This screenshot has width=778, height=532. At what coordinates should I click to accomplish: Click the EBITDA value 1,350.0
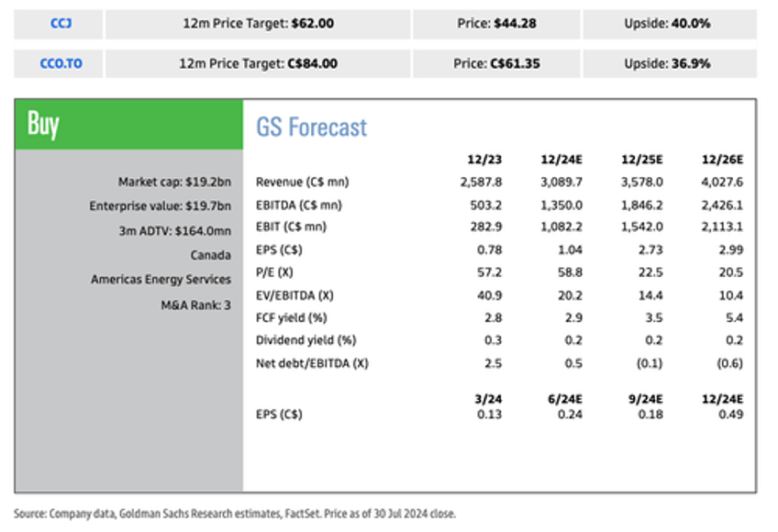pyautogui.click(x=561, y=205)
